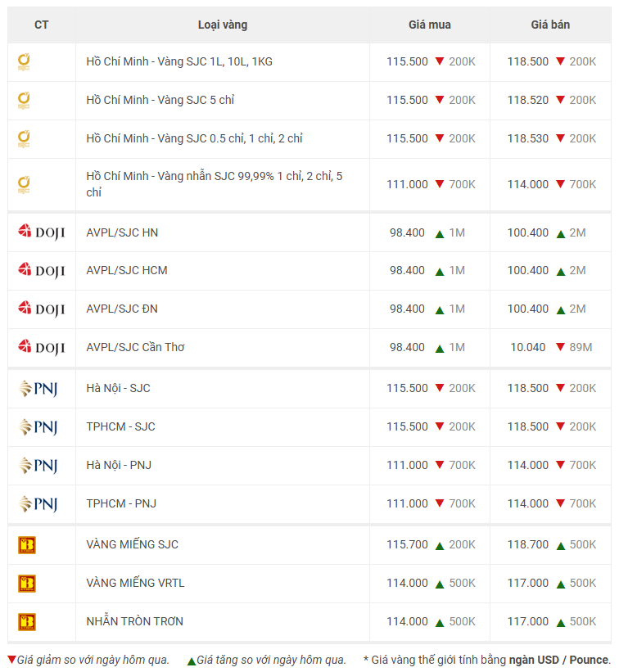This screenshot has height=672, width=619.
Task: Click Hà Nội - SJC row name
Action: click(118, 388)
